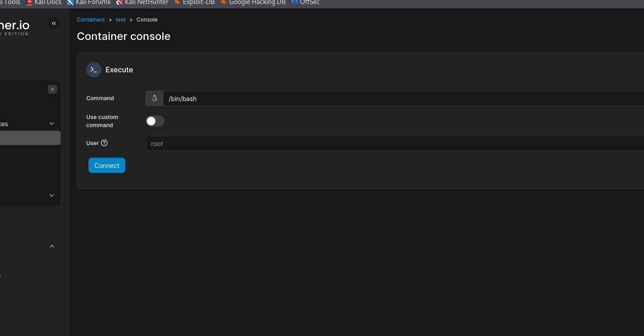
Task: Enable the Use custom command switch
Action: click(x=155, y=121)
